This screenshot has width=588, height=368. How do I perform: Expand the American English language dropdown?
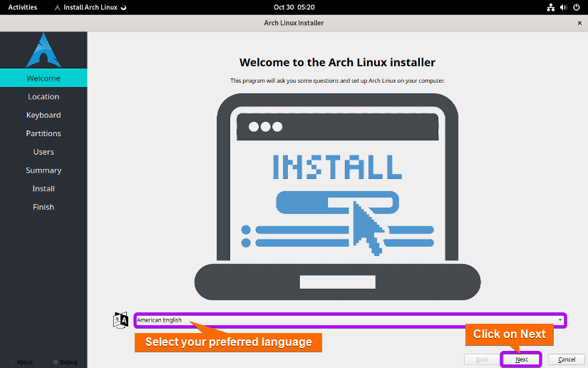point(350,320)
